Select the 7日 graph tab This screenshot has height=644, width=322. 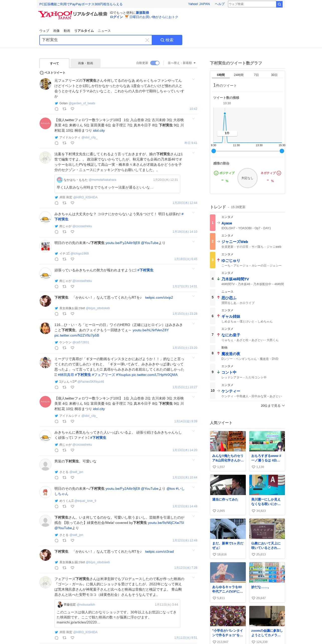[x=256, y=75]
